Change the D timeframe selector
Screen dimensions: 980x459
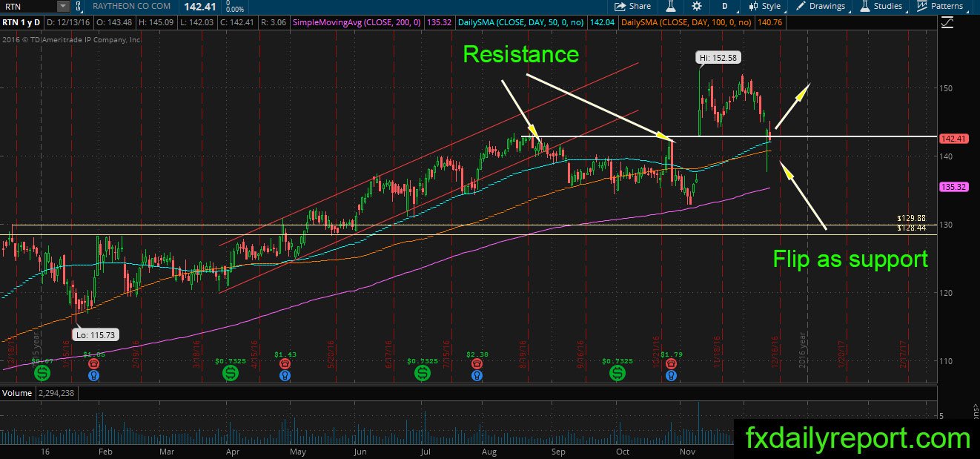coord(724,6)
